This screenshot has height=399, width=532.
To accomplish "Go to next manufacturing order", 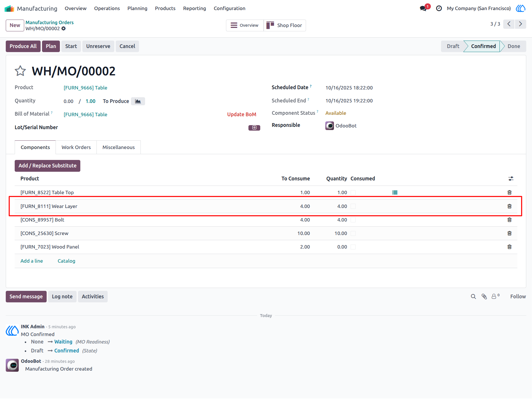I will click(520, 24).
